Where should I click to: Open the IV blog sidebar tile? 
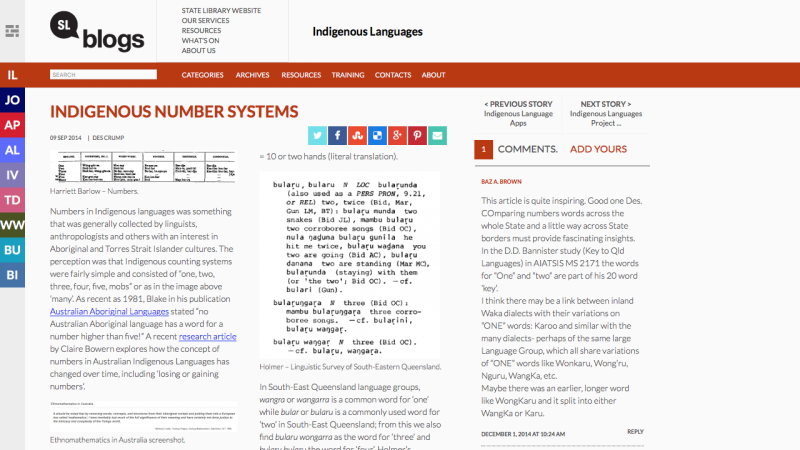[x=12, y=175]
